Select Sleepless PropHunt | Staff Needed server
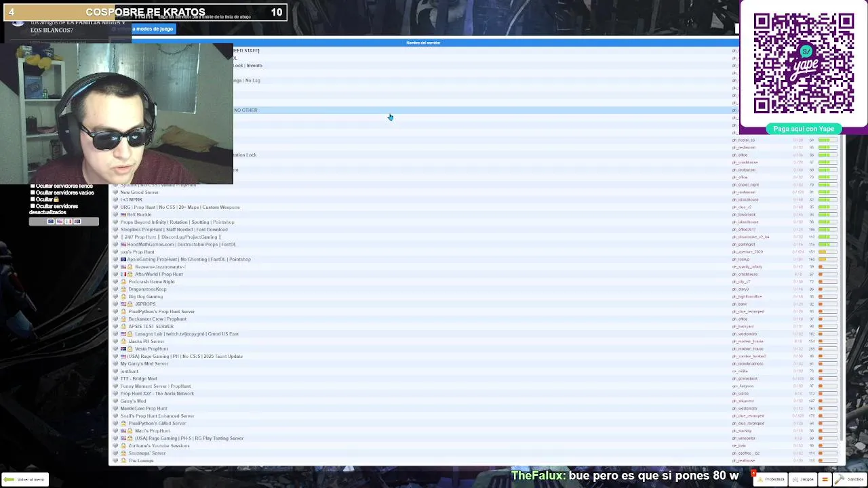The height and width of the screenshot is (488, 868). 174,230
